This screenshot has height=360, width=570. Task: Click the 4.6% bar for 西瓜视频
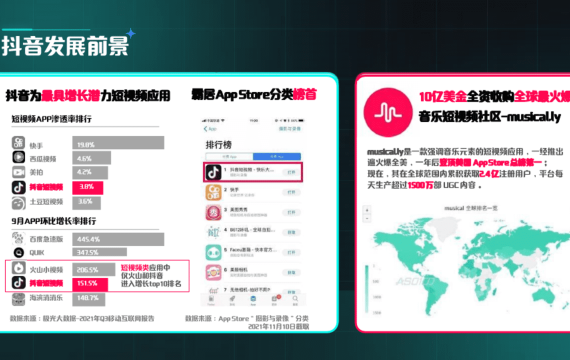[x=92, y=158]
